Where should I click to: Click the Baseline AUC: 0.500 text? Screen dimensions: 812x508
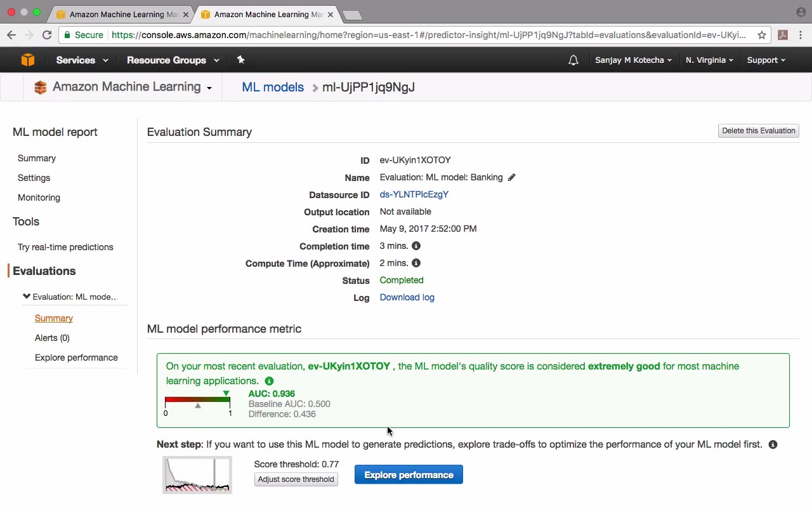[289, 404]
